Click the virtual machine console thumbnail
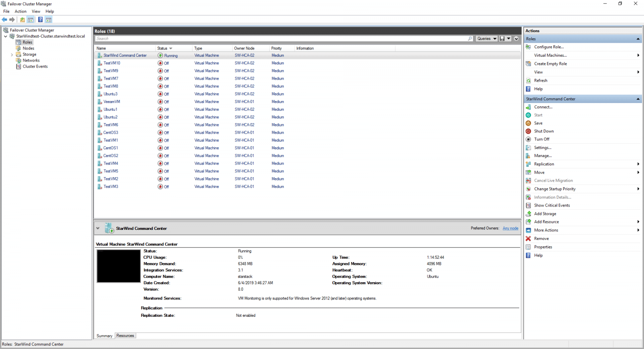 click(x=119, y=266)
